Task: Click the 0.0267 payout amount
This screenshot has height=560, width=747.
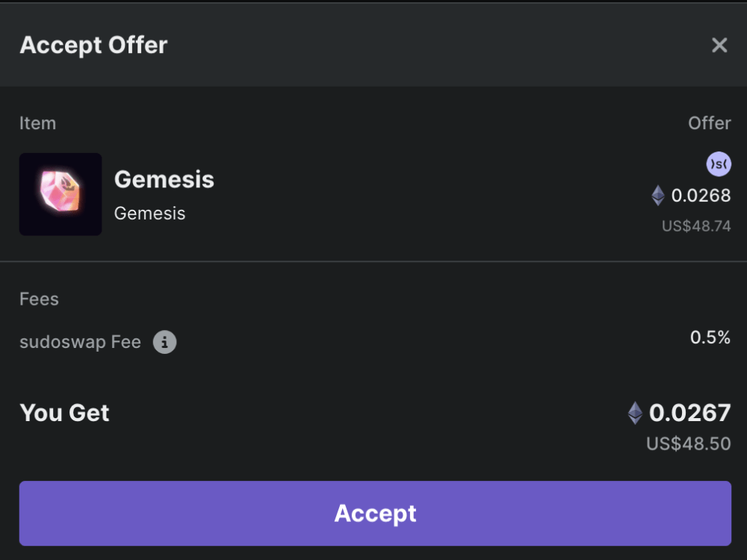Action: tap(689, 412)
